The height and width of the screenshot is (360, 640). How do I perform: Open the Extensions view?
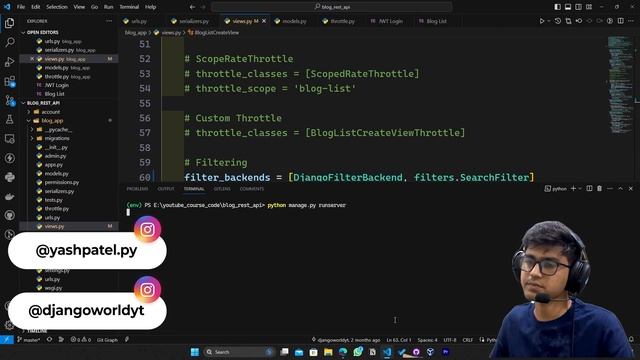(x=9, y=81)
